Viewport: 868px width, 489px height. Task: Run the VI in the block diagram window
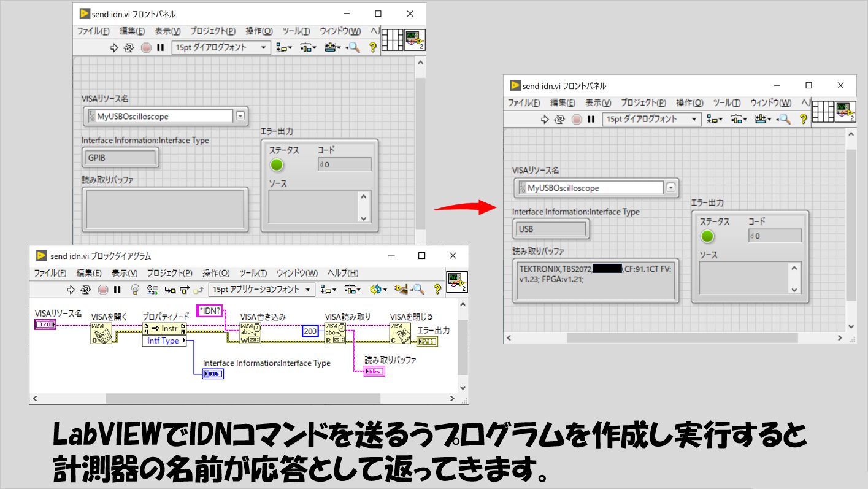71,290
